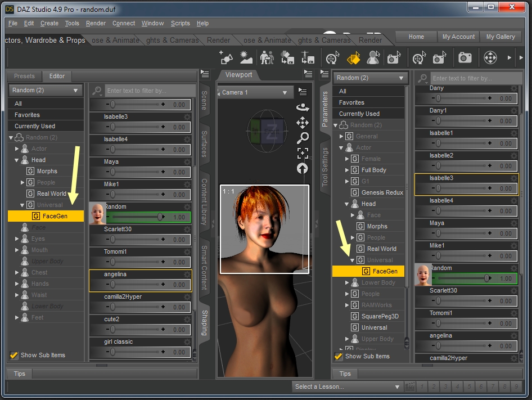Expand the RAMWorks node in Parameters pane

tap(347, 305)
